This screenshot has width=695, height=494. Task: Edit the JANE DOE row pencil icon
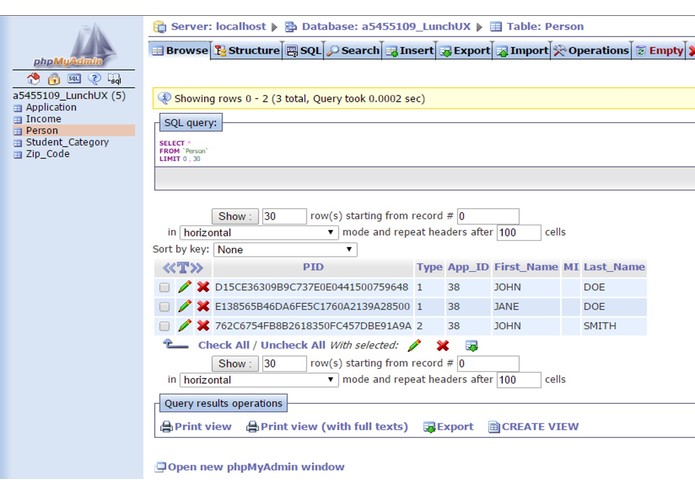[x=184, y=306]
